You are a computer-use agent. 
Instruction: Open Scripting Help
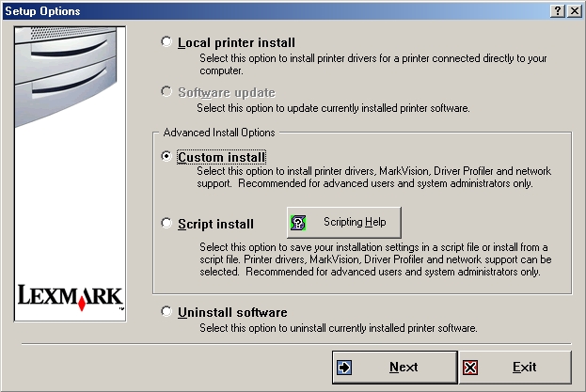coord(343,223)
